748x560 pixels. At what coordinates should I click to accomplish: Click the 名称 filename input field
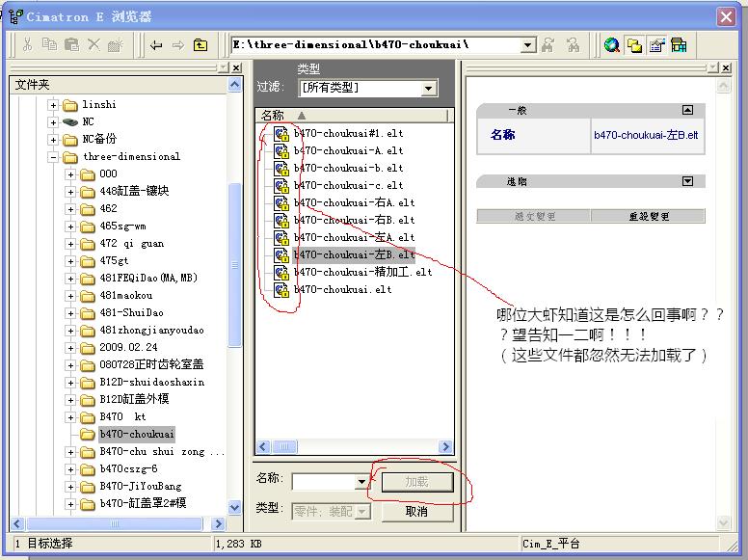[x=324, y=482]
